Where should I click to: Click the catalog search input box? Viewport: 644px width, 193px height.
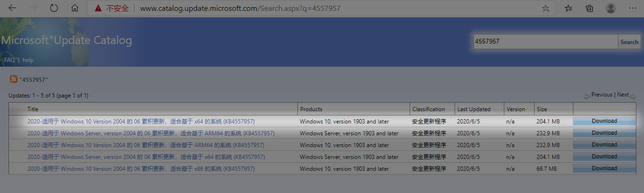click(x=546, y=42)
